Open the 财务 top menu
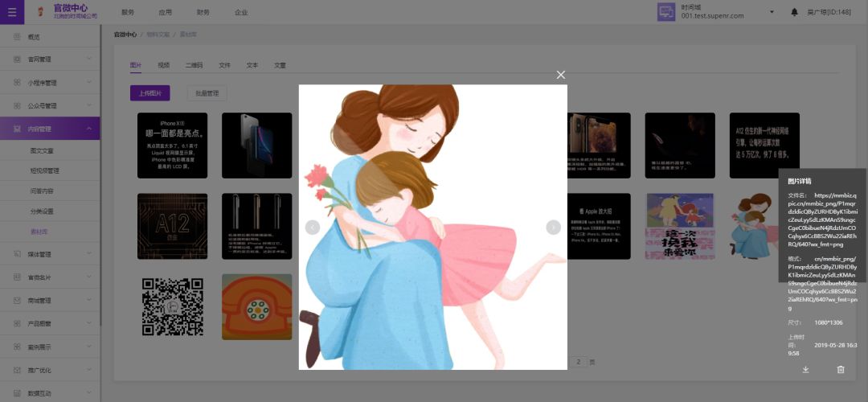 point(203,12)
